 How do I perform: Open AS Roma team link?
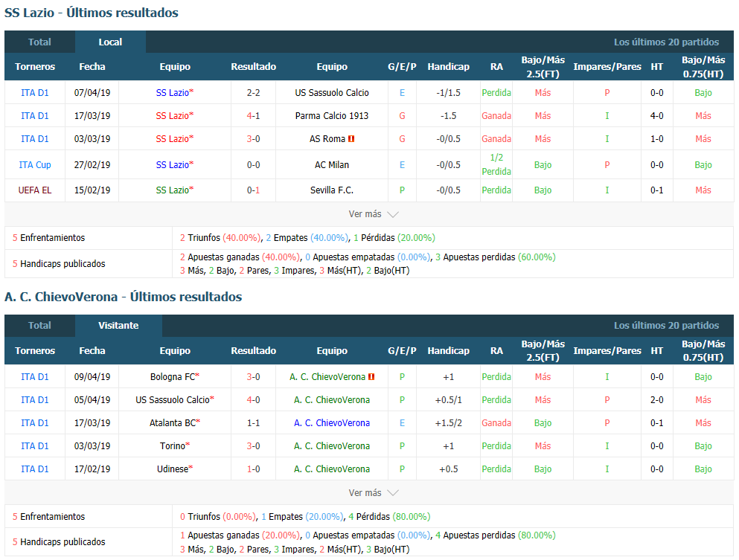click(x=327, y=139)
